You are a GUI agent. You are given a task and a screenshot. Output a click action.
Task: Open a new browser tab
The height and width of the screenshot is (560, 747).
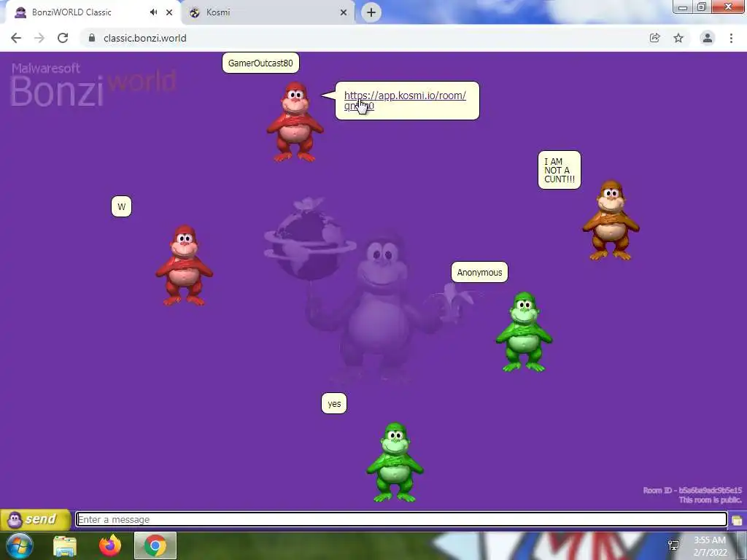tap(371, 12)
